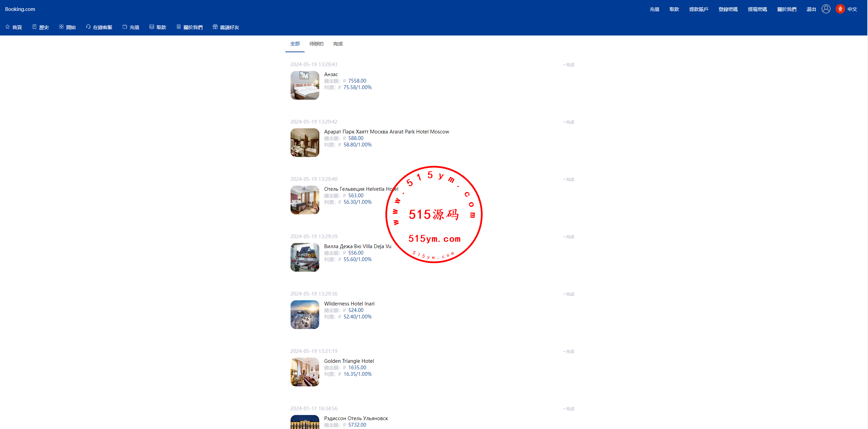Click 退出 logout link in header

click(x=811, y=9)
